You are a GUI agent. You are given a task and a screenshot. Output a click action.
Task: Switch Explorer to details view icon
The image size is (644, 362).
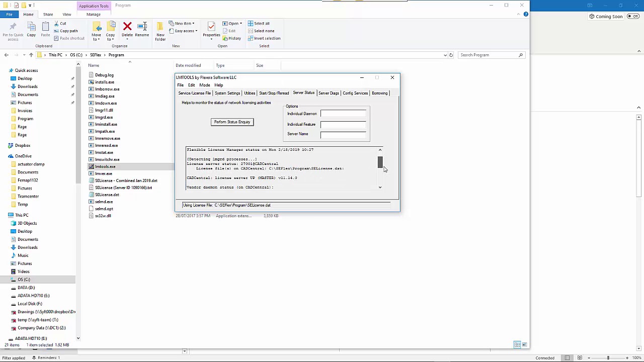coord(517,345)
